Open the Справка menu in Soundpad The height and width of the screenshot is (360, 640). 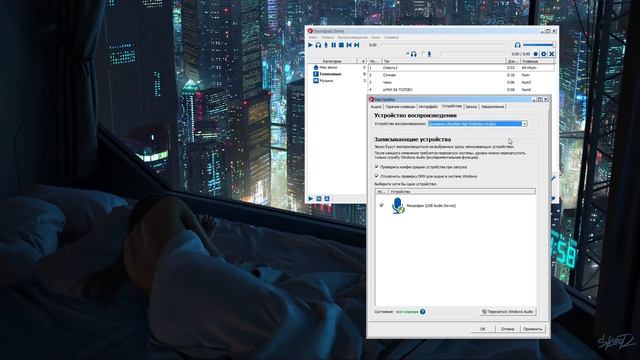pyautogui.click(x=391, y=37)
